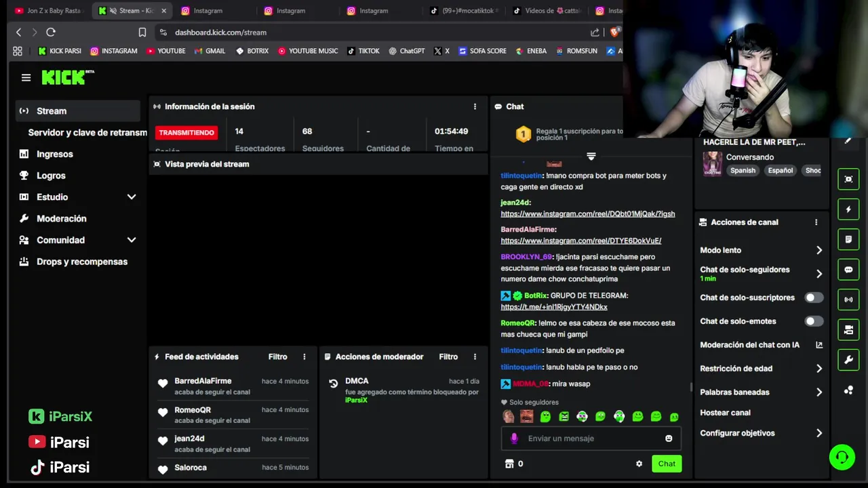
Task: Click Hostear canal
Action: coord(725,413)
